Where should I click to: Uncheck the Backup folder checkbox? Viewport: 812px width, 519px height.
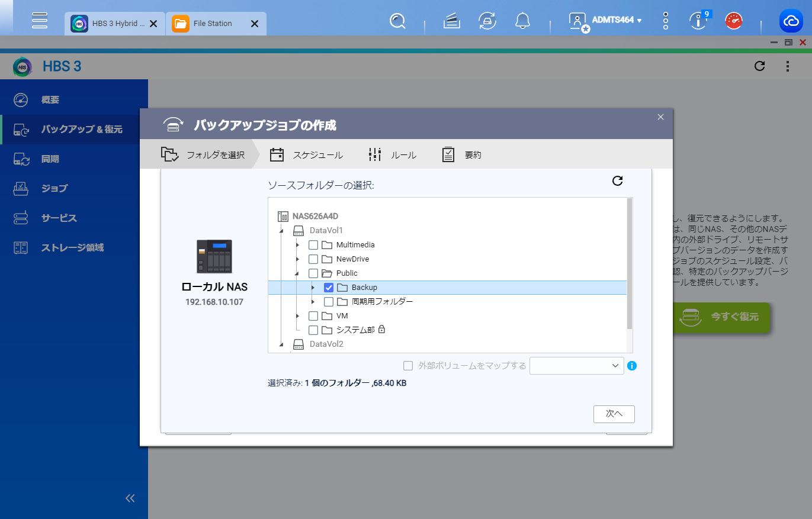pyautogui.click(x=329, y=288)
